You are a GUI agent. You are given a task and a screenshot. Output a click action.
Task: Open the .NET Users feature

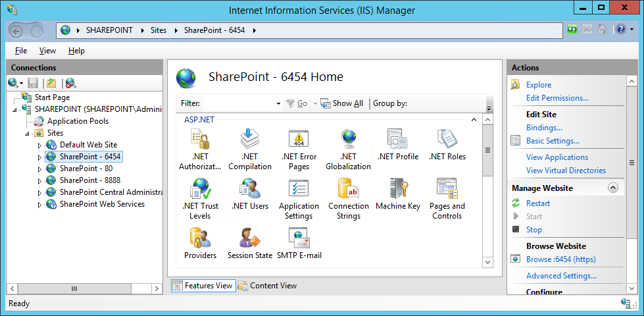click(x=250, y=194)
